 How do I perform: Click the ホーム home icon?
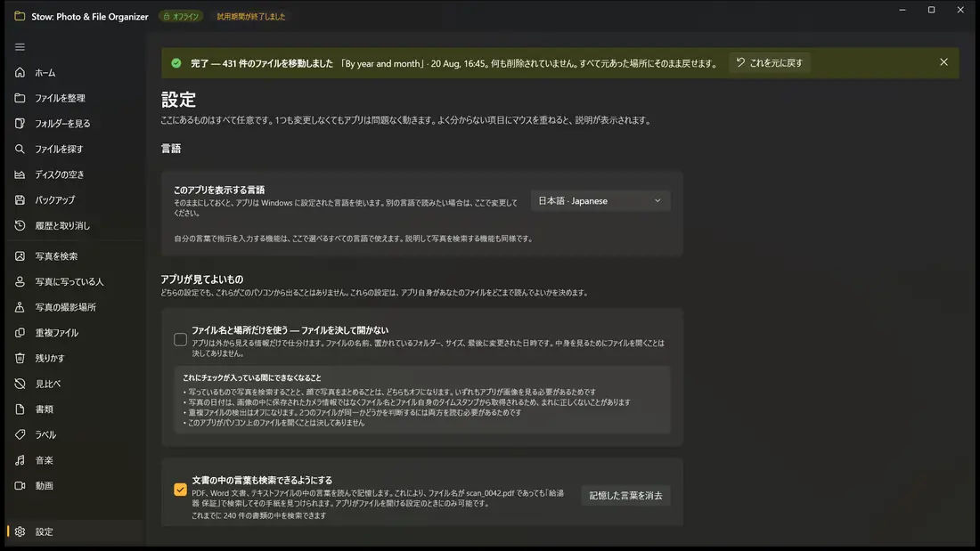click(20, 72)
